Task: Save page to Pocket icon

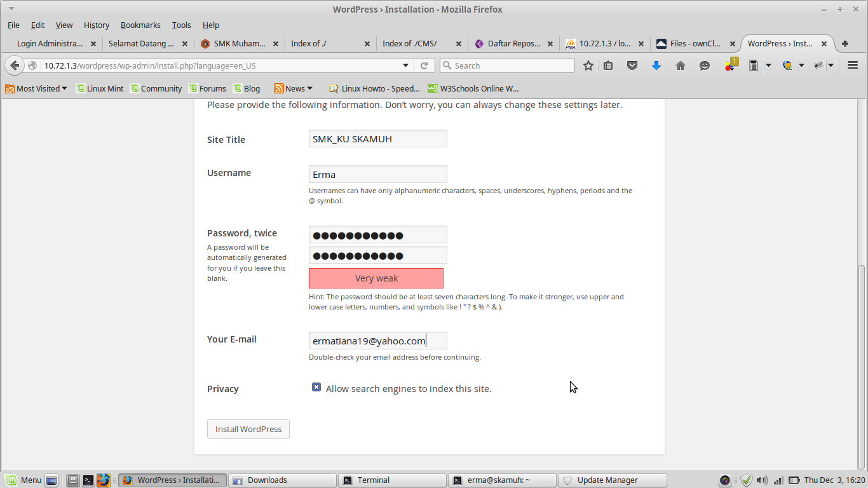Action: tap(632, 65)
